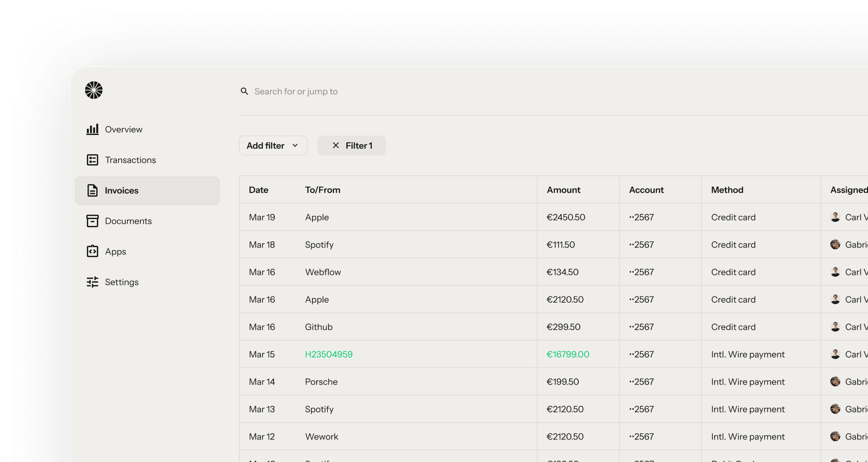This screenshot has width=868, height=462.
Task: Open Documents using its sidebar icon
Action: click(92, 221)
